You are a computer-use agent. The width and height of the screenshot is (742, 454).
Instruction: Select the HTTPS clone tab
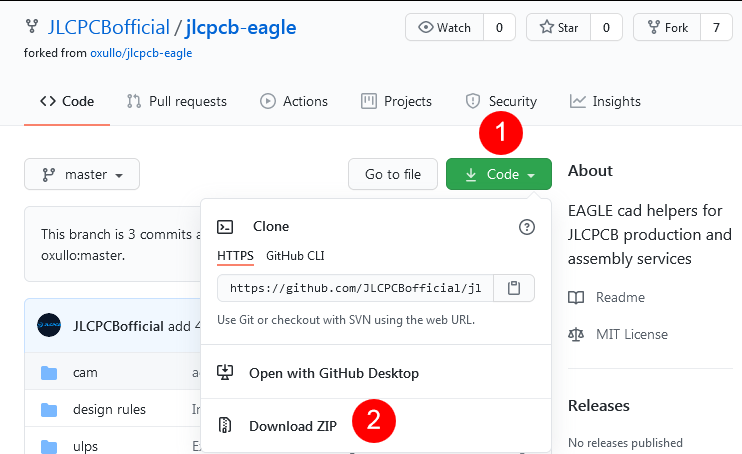(235, 256)
